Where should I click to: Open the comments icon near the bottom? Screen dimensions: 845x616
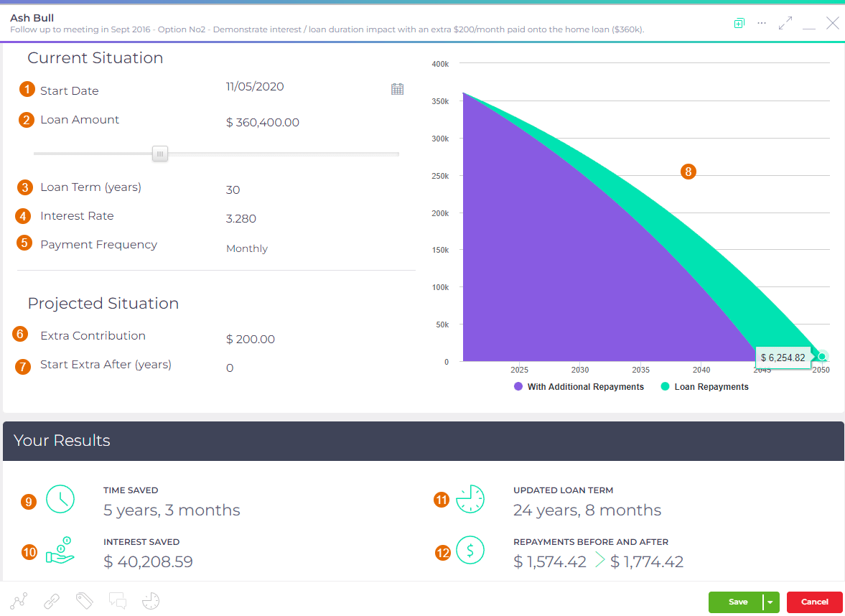tap(117, 601)
